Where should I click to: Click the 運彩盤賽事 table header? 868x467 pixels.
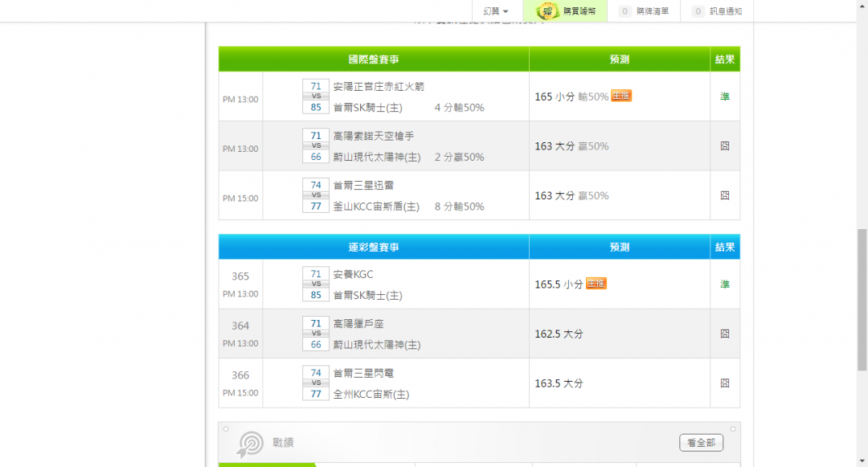click(374, 248)
